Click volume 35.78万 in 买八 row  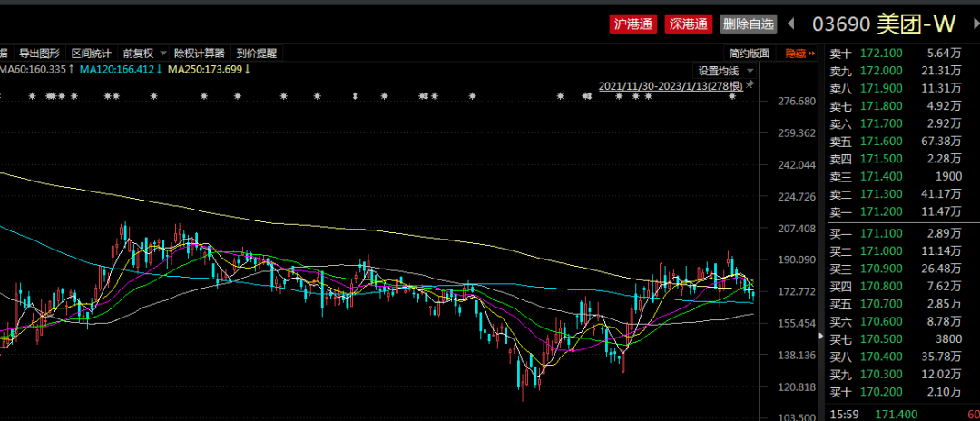click(x=941, y=357)
